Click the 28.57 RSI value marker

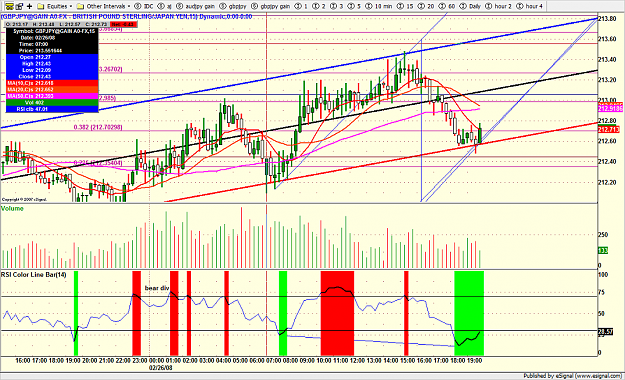click(x=605, y=332)
